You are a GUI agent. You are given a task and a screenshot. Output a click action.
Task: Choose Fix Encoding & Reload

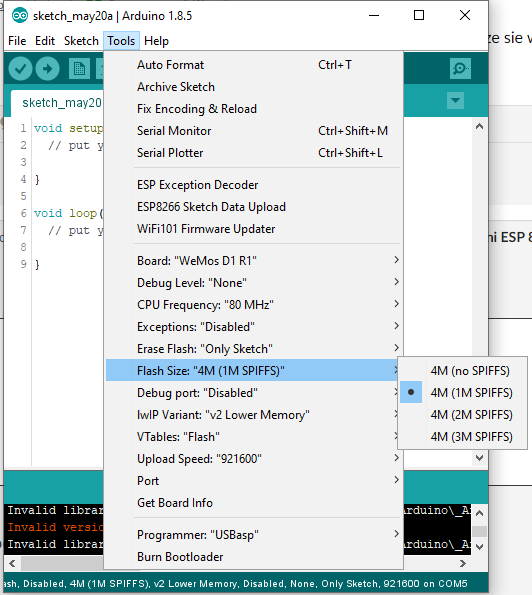pyautogui.click(x=253, y=109)
